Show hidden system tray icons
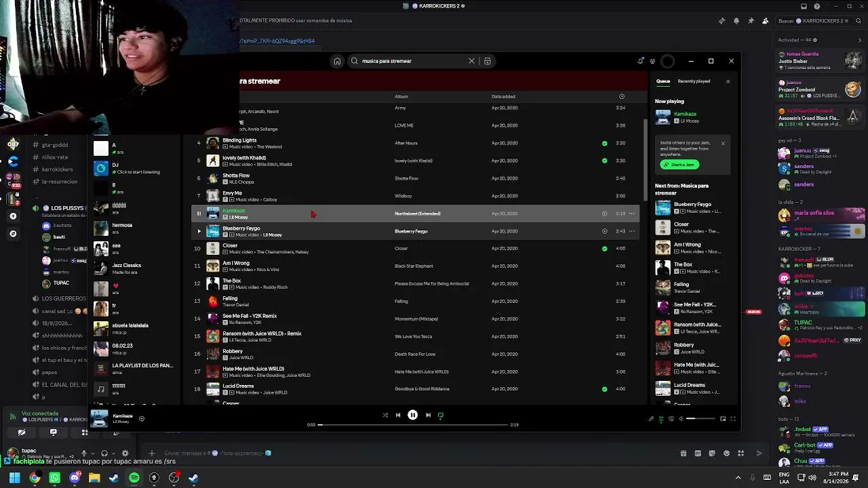The height and width of the screenshot is (488, 868). pyautogui.click(x=738, y=478)
